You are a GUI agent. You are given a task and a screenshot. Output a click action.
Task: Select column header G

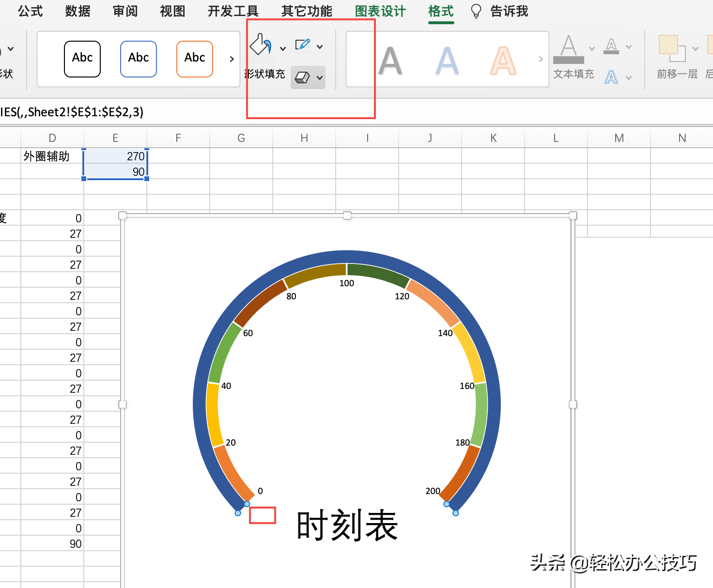coord(241,138)
